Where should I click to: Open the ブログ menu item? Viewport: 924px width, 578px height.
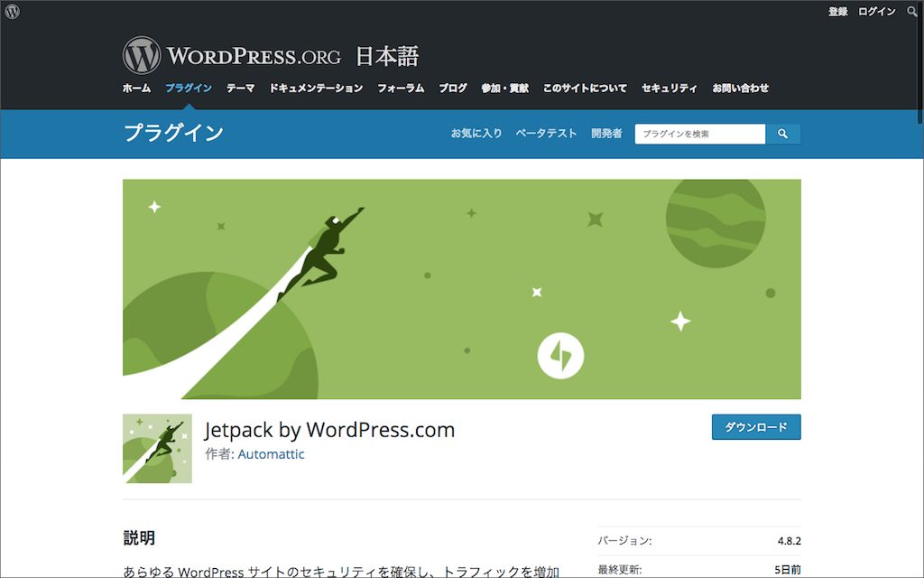(453, 88)
